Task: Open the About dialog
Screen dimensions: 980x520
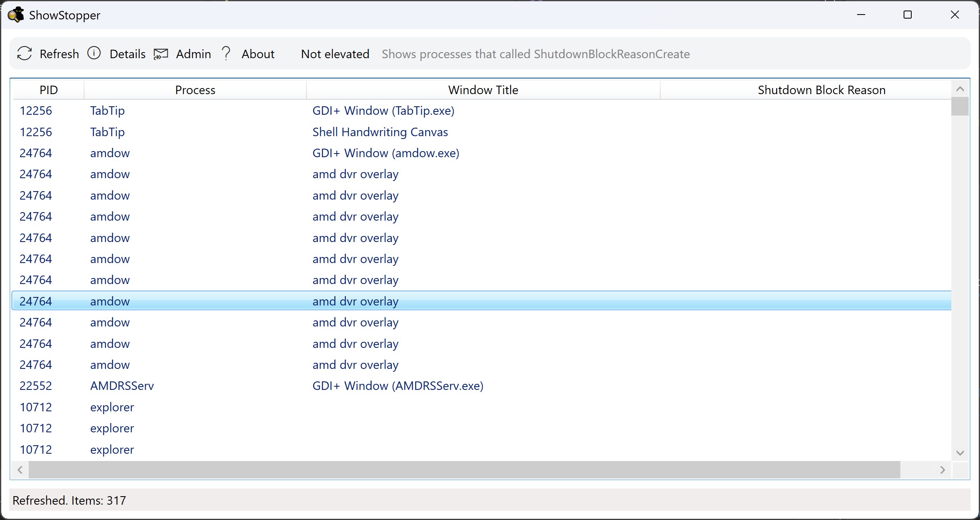Action: [x=258, y=54]
